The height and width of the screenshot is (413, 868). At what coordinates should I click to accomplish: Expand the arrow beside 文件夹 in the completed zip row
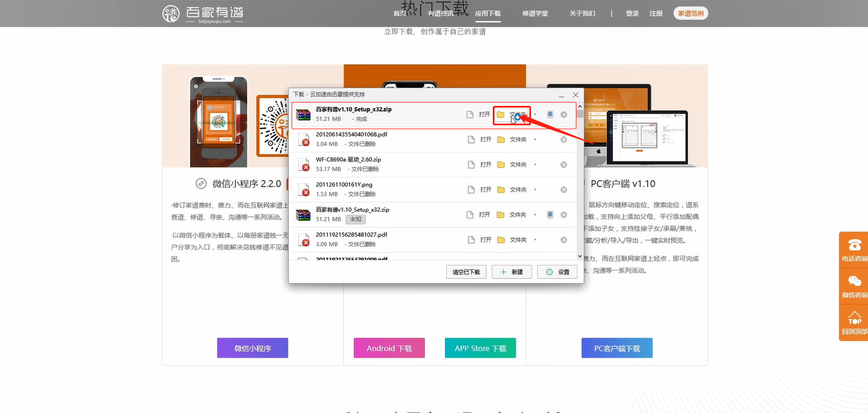pyautogui.click(x=535, y=115)
